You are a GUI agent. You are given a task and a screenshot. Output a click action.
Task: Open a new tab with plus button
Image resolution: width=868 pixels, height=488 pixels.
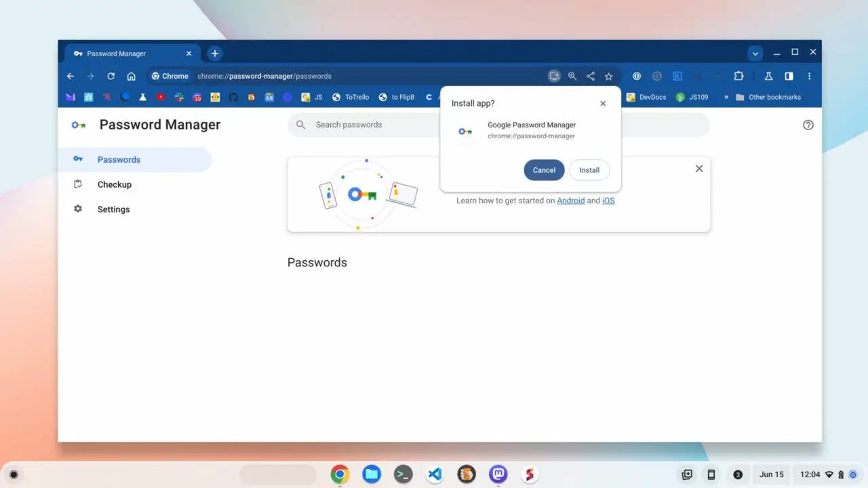pyautogui.click(x=214, y=54)
